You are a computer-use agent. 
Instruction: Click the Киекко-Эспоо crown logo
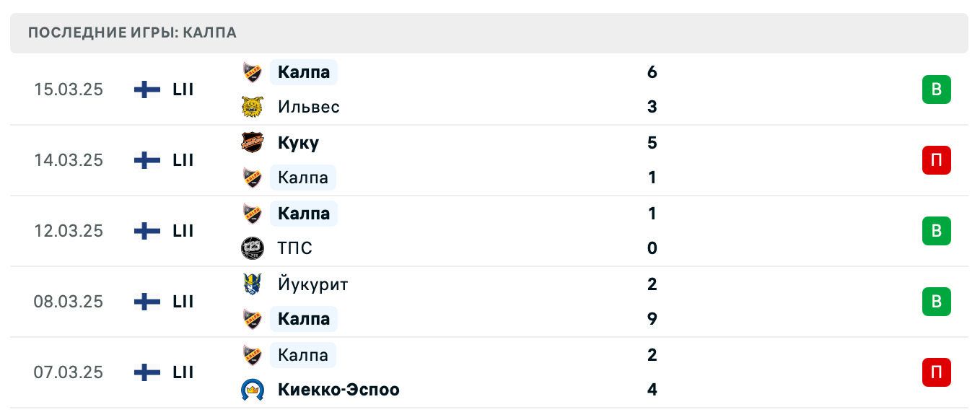(254, 389)
